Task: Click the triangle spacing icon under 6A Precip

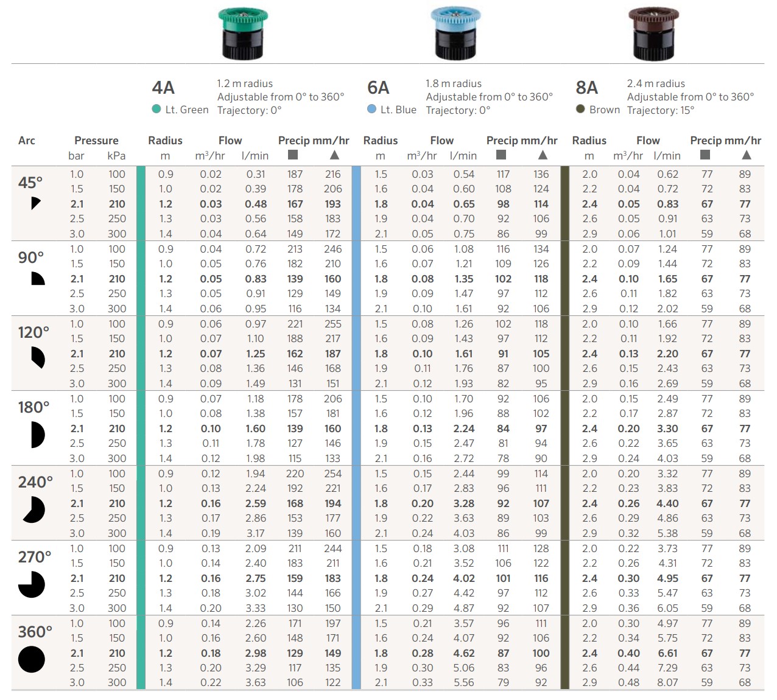Action: [x=543, y=155]
